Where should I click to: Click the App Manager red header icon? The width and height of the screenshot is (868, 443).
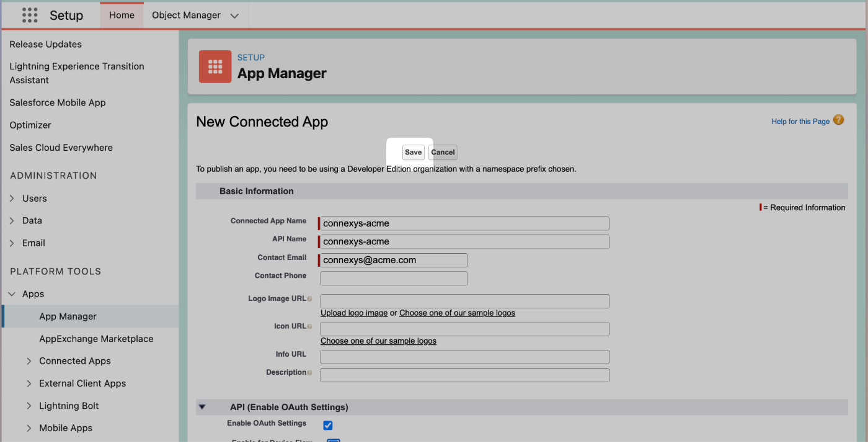coord(215,66)
